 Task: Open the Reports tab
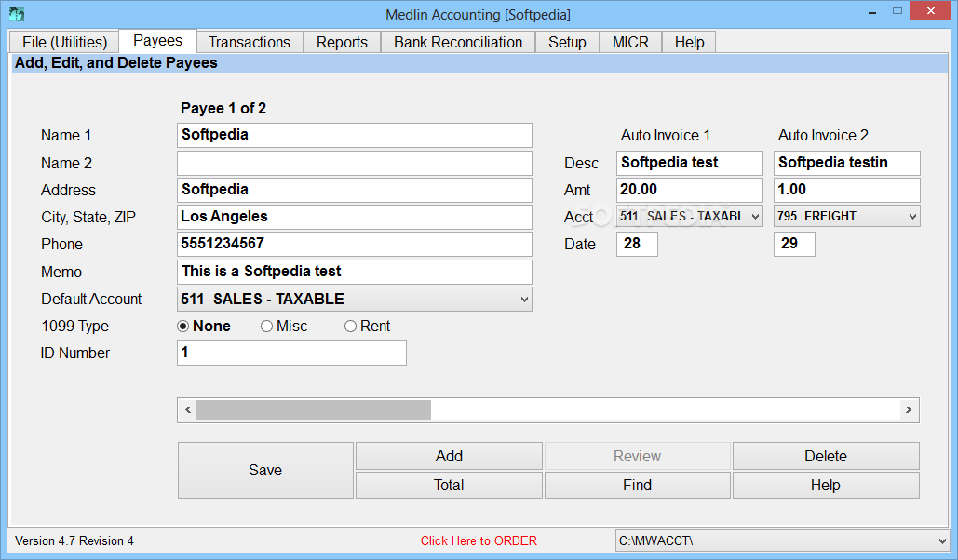(x=343, y=42)
